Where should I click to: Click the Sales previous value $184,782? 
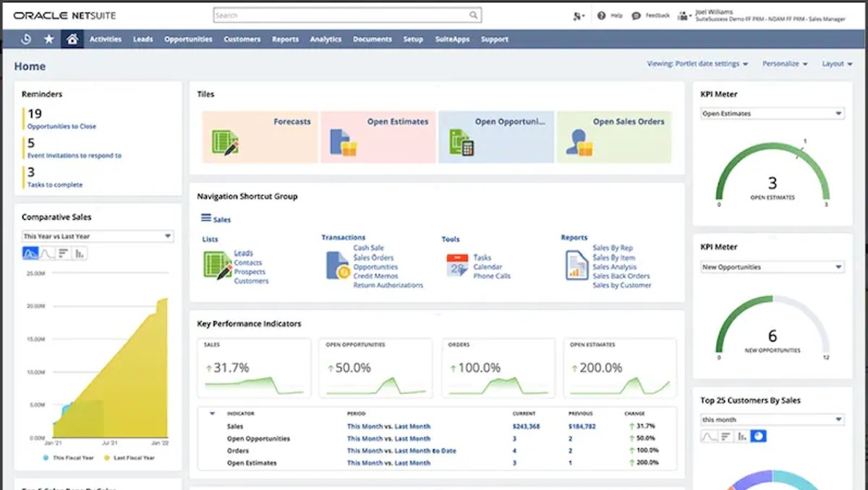[582, 426]
